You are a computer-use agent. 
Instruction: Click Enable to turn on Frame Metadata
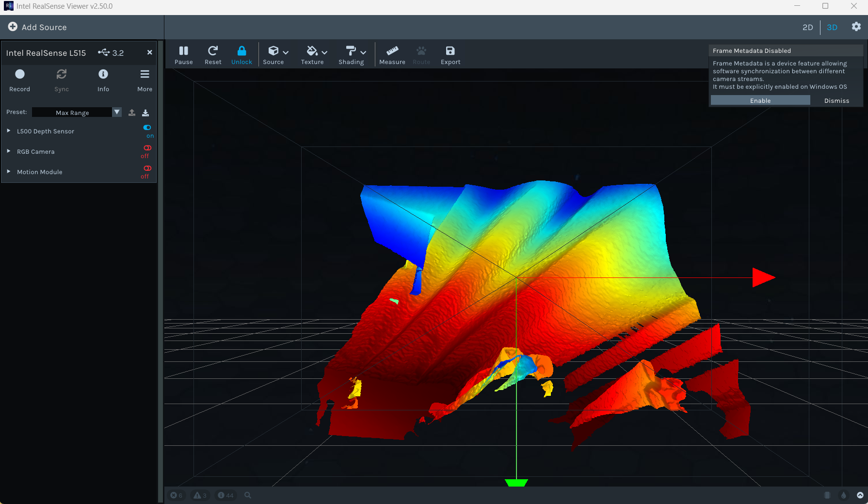point(760,100)
